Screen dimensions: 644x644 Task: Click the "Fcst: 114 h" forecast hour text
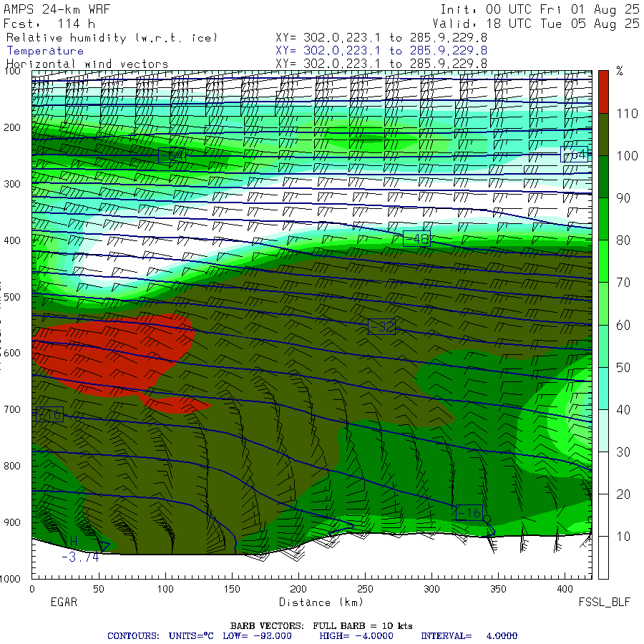click(49, 24)
